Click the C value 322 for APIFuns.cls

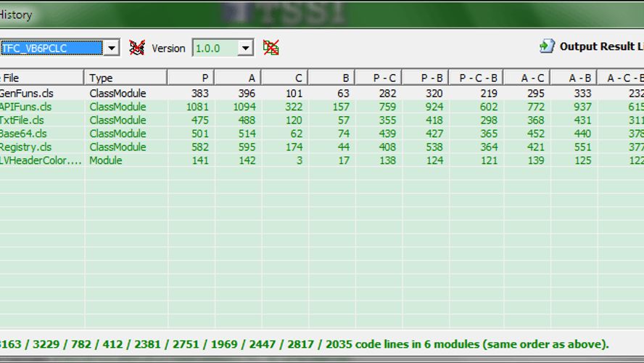tap(294, 107)
